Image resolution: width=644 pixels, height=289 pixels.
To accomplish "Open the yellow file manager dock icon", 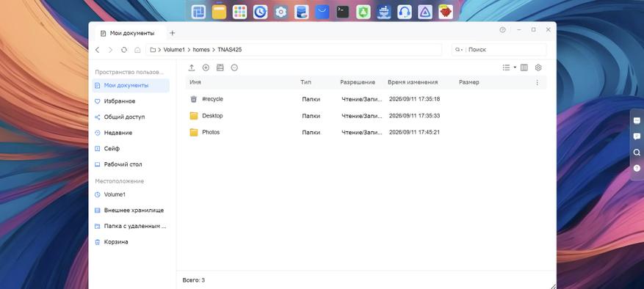I will point(220,12).
